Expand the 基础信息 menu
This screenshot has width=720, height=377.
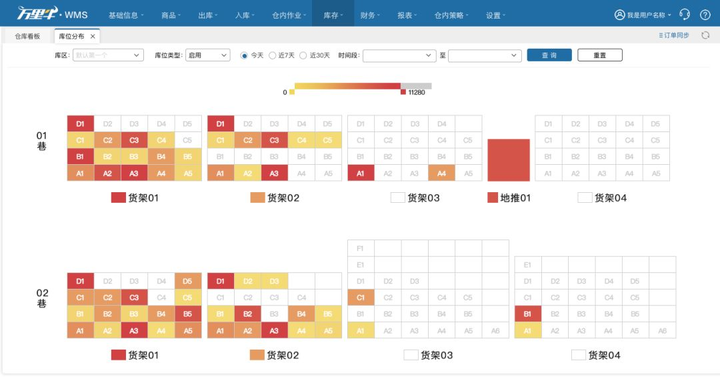tap(126, 15)
